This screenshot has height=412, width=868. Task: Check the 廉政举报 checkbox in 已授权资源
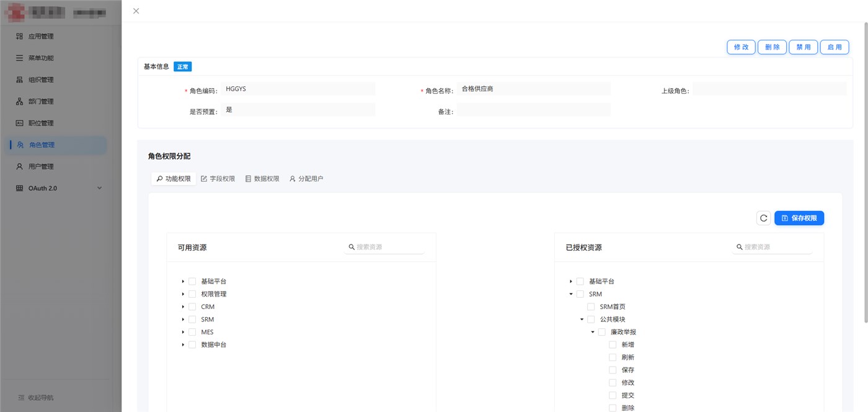coord(601,333)
